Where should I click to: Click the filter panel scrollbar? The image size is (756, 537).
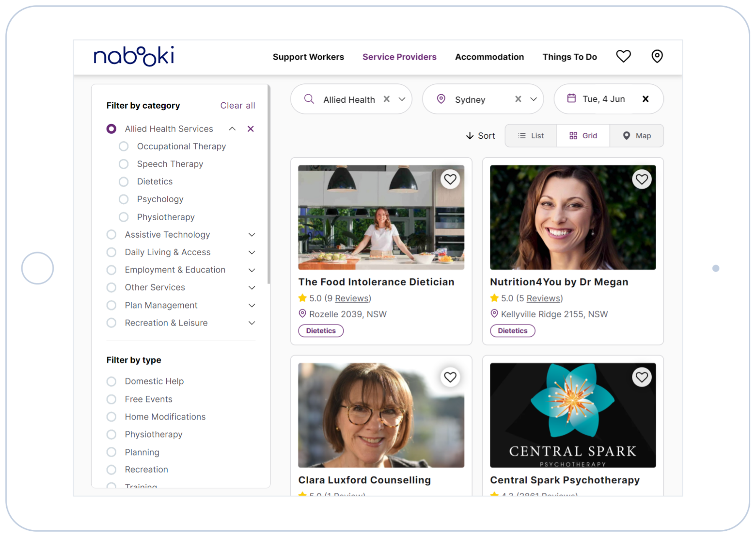(x=268, y=184)
